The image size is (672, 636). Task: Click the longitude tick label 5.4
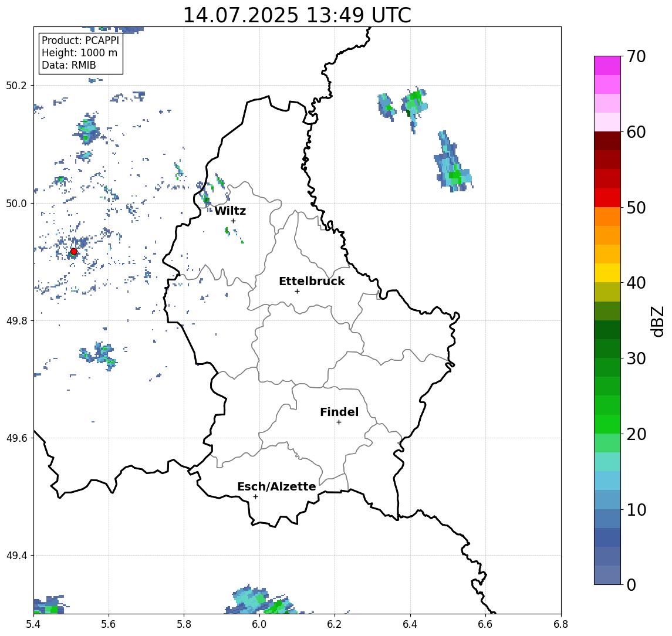pyautogui.click(x=33, y=624)
